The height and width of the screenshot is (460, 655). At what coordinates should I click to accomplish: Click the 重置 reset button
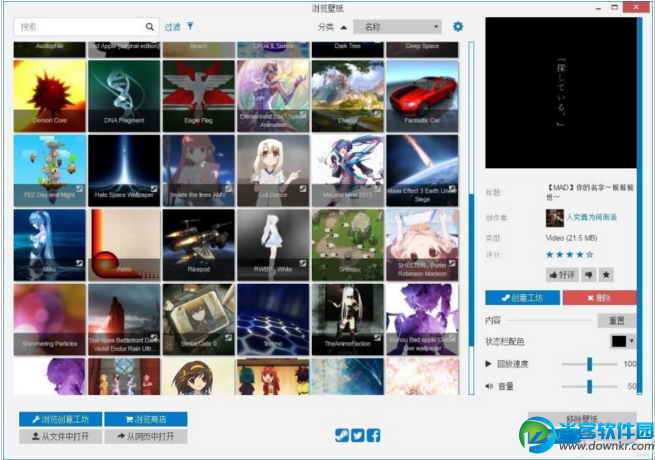617,320
